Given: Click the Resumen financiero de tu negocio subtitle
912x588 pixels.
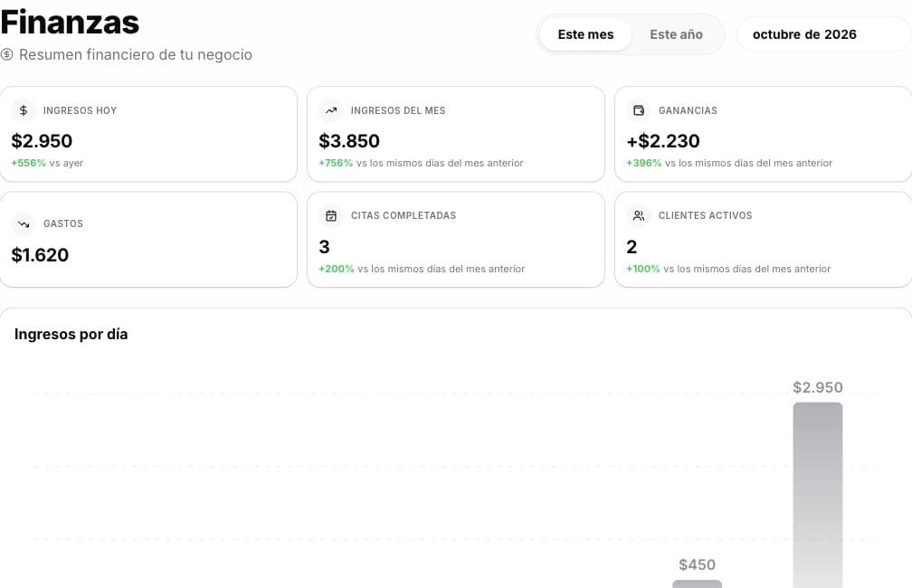Looking at the screenshot, I should click(x=136, y=54).
